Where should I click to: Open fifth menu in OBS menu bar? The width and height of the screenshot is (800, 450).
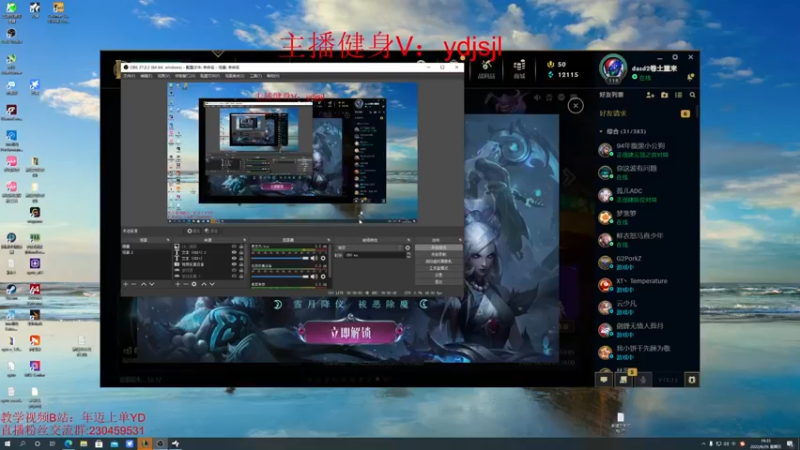(210, 76)
